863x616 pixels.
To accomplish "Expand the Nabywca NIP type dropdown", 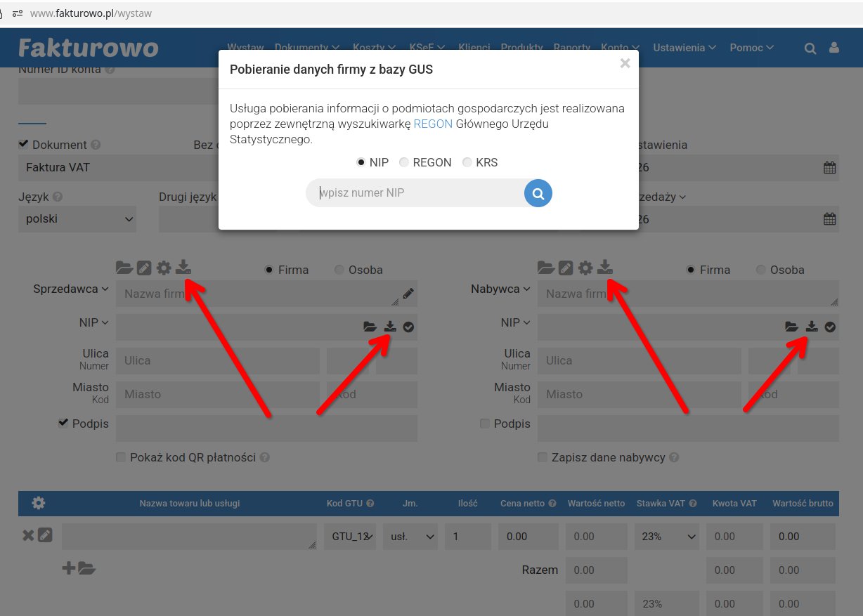I will click(x=516, y=322).
